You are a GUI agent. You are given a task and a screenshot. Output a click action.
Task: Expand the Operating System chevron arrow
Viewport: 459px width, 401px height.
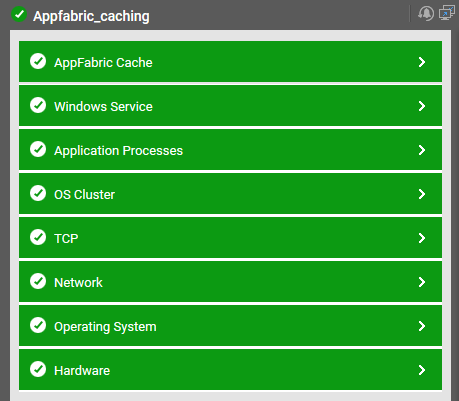[x=422, y=326]
